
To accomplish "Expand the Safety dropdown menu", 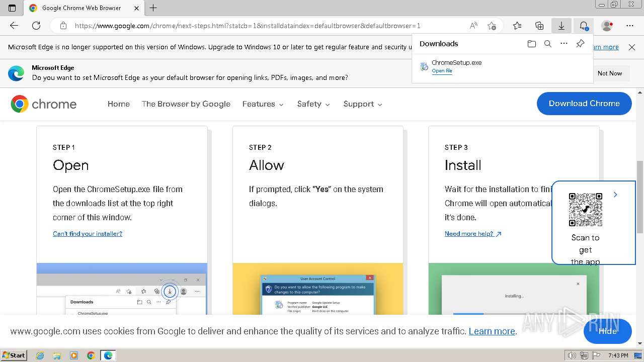I will [313, 104].
